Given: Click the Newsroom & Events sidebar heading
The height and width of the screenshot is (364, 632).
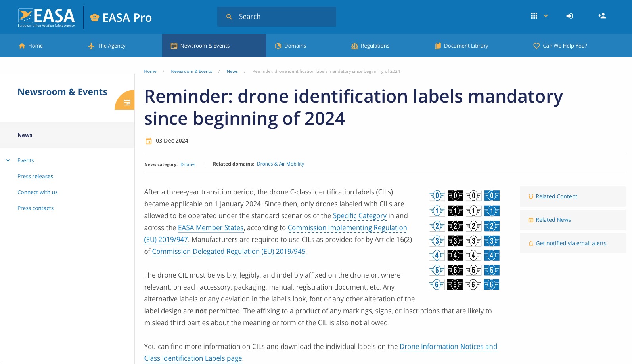Looking at the screenshot, I should (62, 92).
